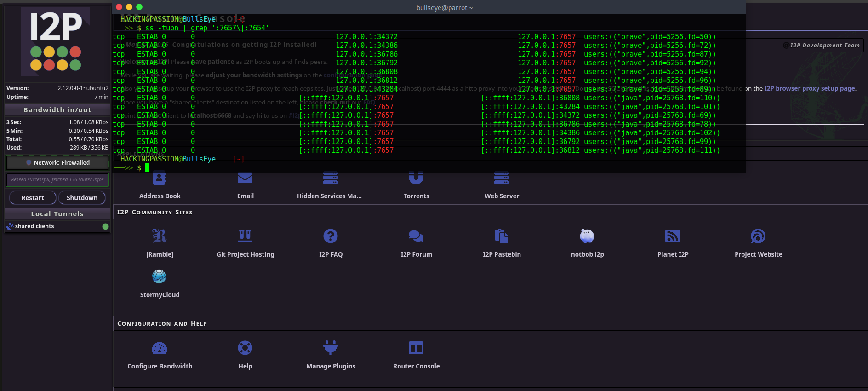Open the Configure Bandwidth gauge icon
The image size is (868, 391).
(x=160, y=348)
